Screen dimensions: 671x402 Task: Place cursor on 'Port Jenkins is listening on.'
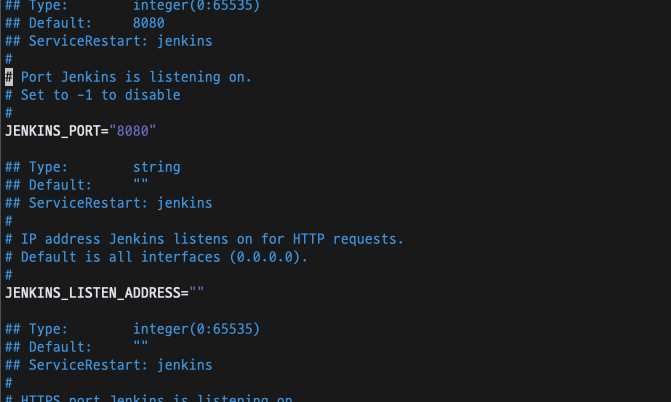136,77
